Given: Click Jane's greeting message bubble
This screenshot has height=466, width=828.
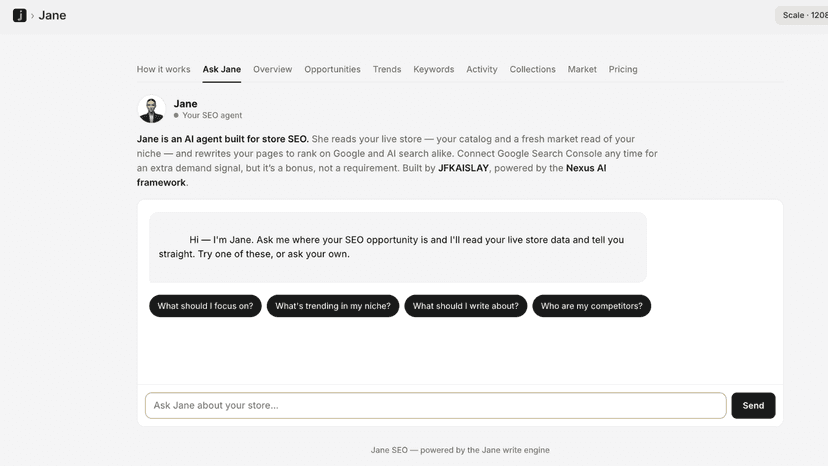Looking at the screenshot, I should point(398,247).
